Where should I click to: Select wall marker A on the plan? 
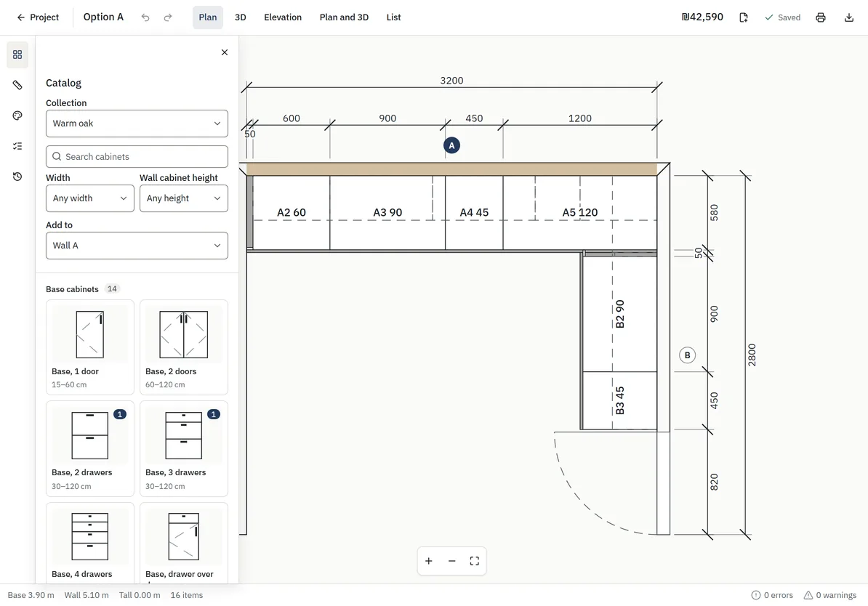pyautogui.click(x=451, y=145)
